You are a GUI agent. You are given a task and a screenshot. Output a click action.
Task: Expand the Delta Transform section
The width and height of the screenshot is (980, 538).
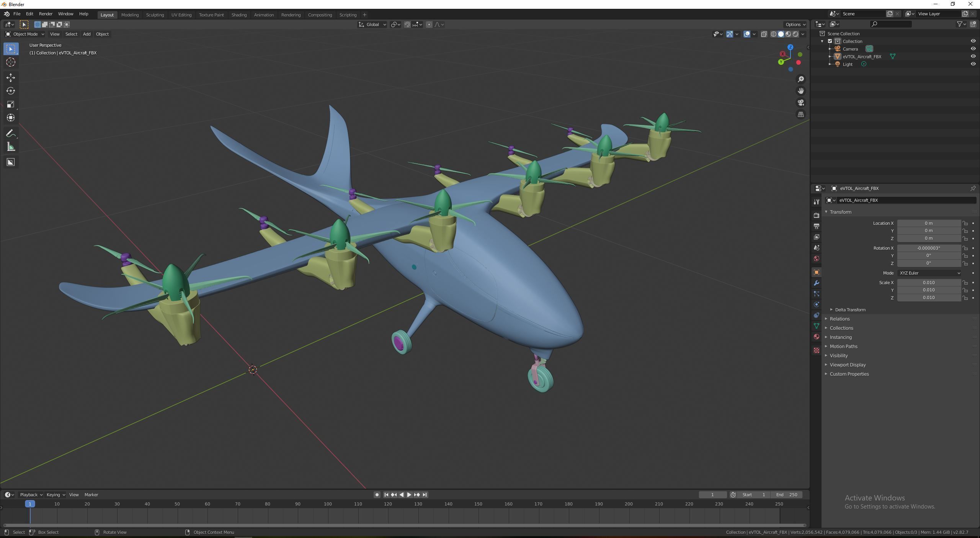[x=850, y=310]
